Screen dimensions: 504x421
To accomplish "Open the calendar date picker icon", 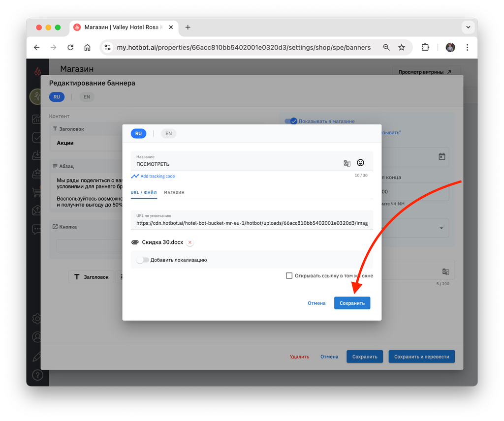I will [442, 156].
